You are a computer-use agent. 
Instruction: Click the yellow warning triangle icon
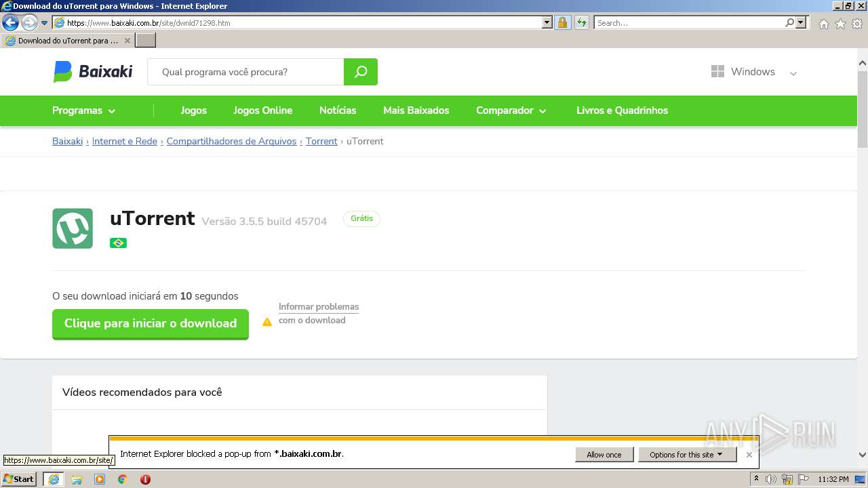(x=267, y=321)
